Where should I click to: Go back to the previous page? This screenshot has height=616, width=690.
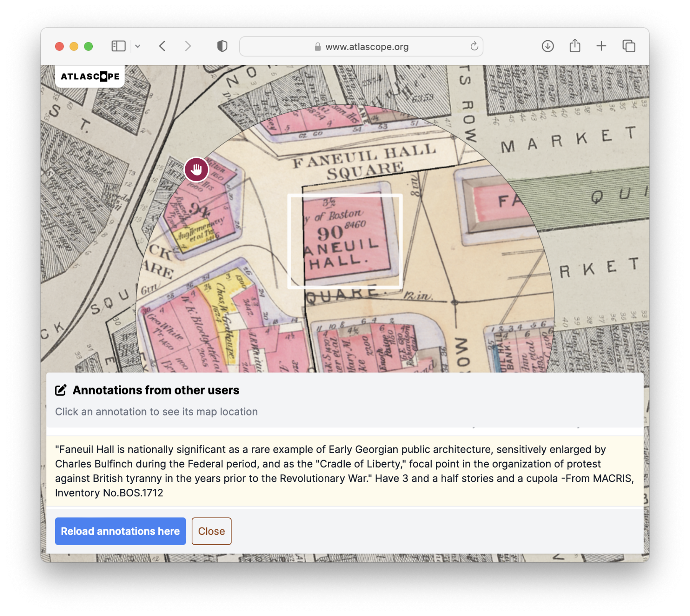coord(162,46)
